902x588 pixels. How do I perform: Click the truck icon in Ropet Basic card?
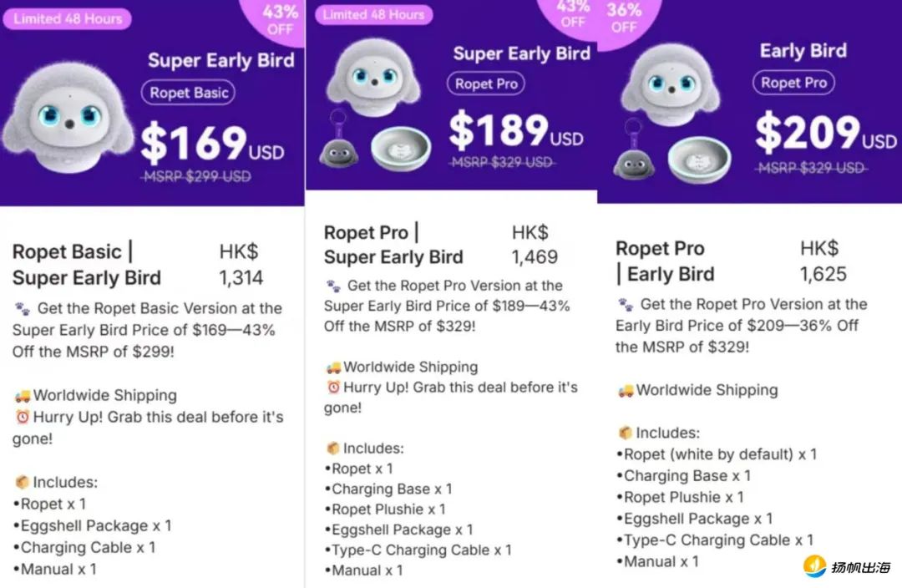click(23, 396)
